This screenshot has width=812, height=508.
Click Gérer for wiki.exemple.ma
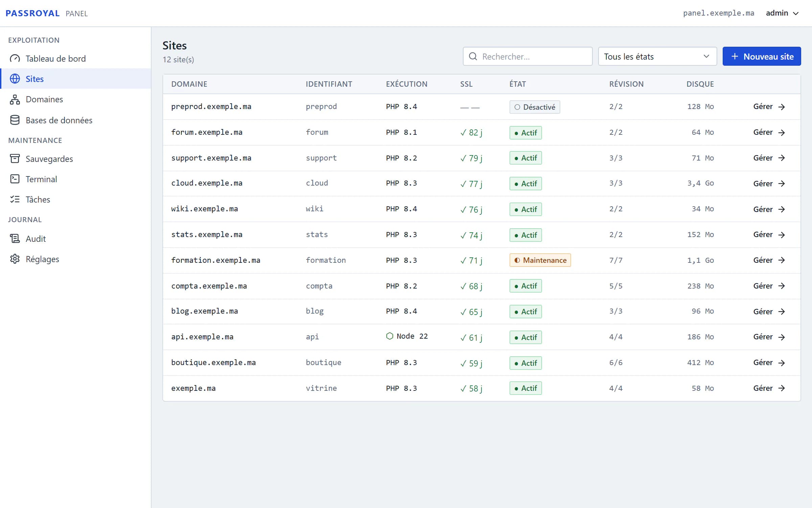coord(769,209)
